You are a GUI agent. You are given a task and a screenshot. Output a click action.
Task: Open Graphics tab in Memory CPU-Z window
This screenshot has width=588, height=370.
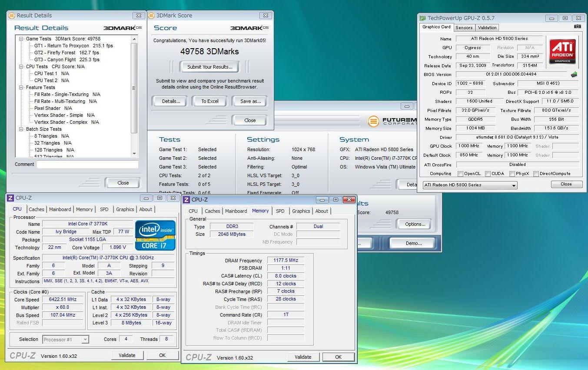point(301,211)
